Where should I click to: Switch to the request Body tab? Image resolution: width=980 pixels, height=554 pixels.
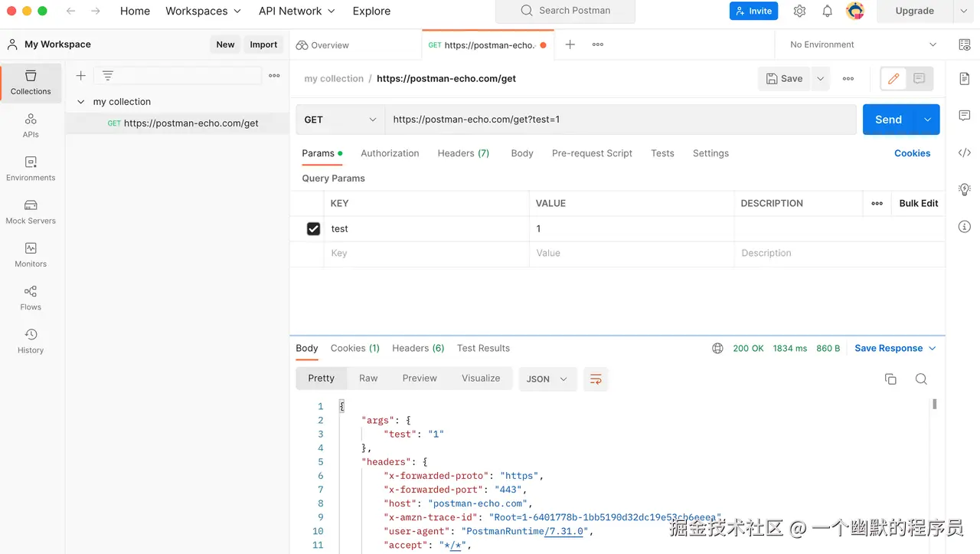point(522,153)
